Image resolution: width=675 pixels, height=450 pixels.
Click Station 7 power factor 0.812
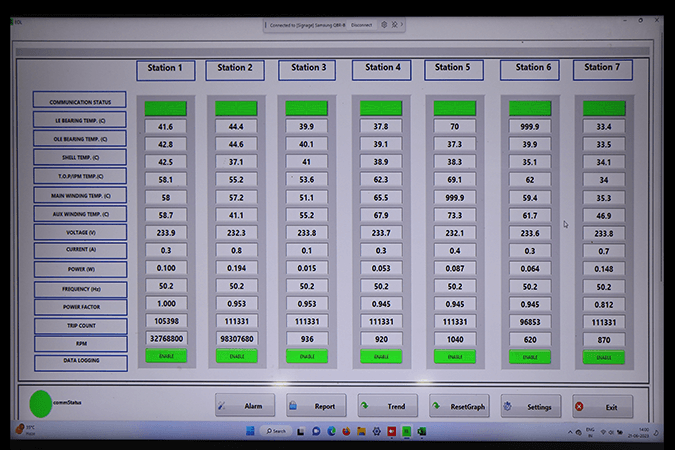tap(604, 304)
